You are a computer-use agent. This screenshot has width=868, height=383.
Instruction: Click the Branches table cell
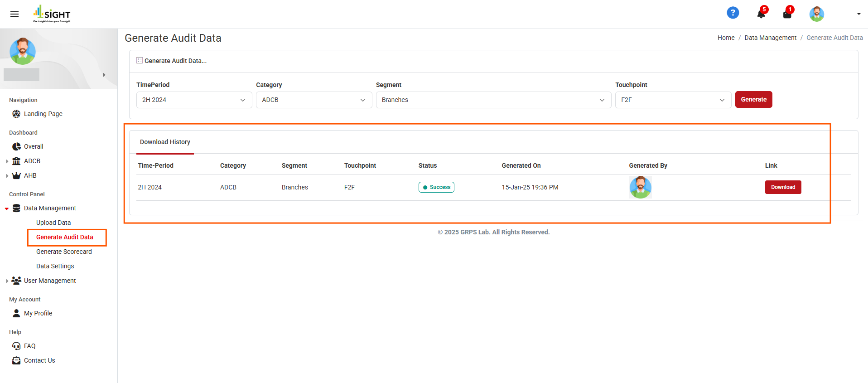point(294,187)
